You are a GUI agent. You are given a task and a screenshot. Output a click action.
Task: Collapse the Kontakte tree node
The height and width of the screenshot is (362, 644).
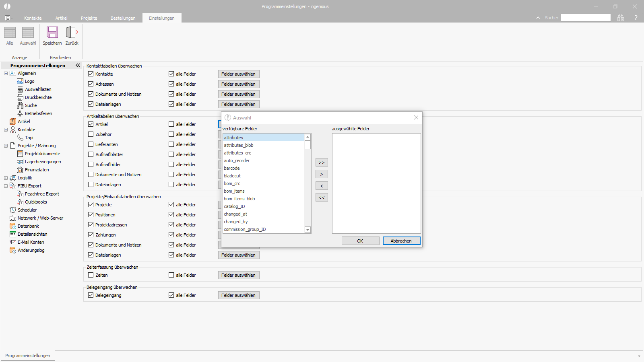coord(6,130)
